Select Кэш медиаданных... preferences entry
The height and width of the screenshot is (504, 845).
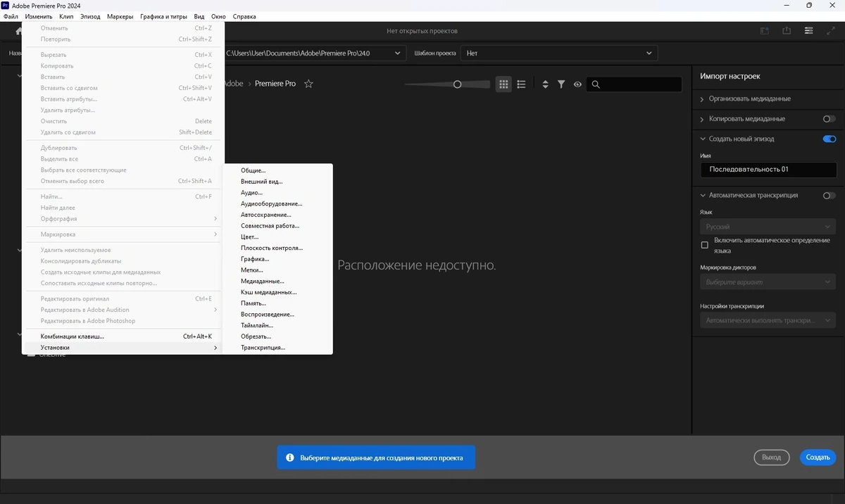277,292
